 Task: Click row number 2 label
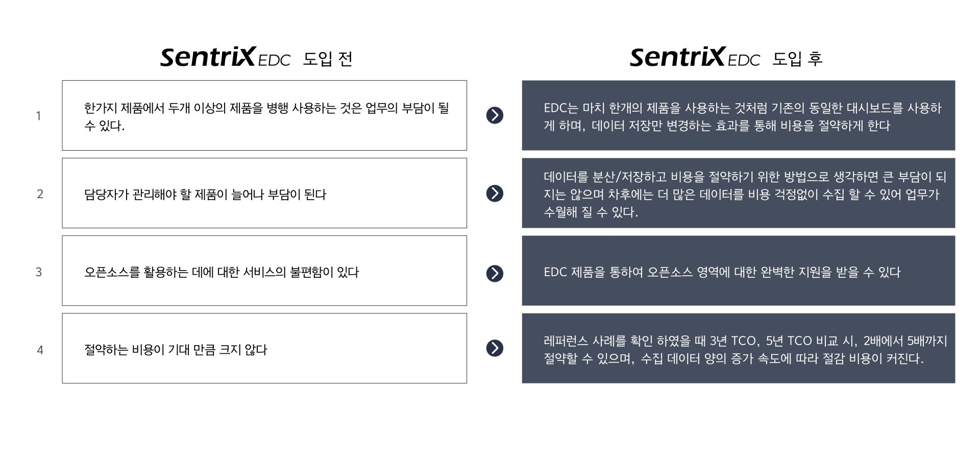pyautogui.click(x=40, y=194)
